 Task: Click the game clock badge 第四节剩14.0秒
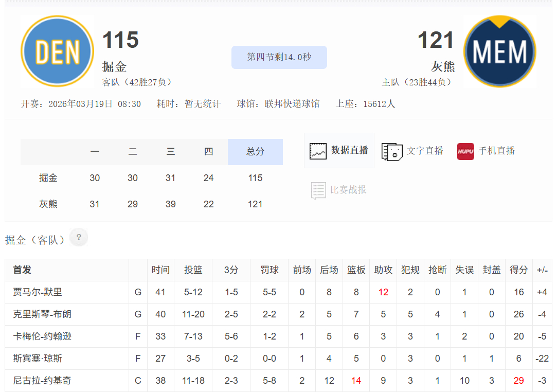click(x=279, y=57)
